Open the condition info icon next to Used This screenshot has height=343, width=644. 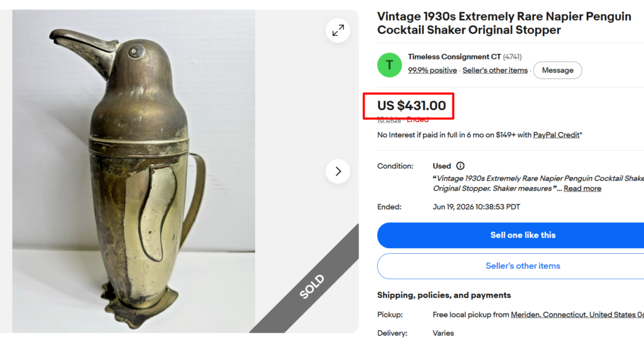(x=460, y=166)
